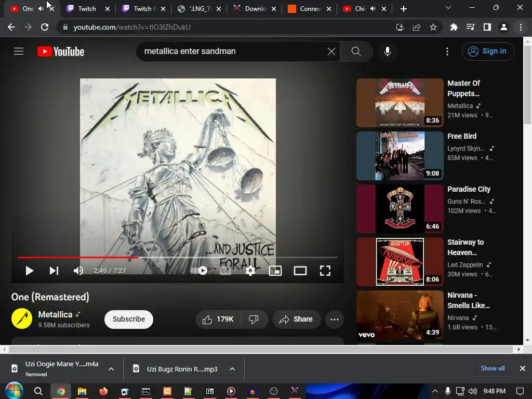This screenshot has width=532, height=399.
Task: Share the video
Action: coord(296,320)
